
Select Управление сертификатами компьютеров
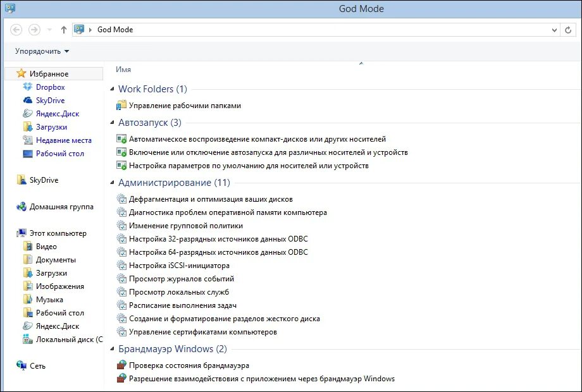tap(203, 333)
